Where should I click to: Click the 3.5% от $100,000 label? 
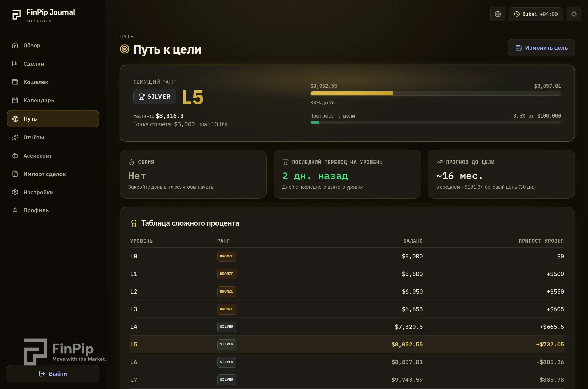click(537, 116)
